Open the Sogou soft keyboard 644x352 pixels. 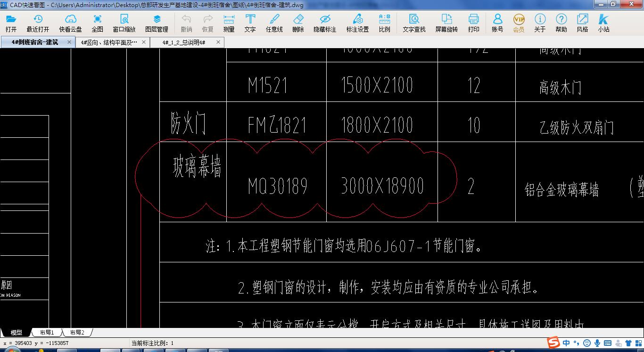click(608, 343)
